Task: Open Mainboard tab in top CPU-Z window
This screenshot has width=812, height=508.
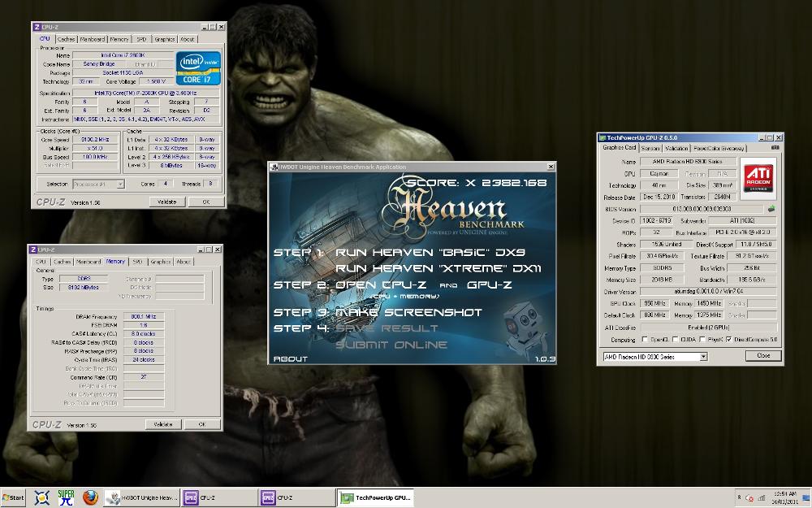Action: [93, 39]
